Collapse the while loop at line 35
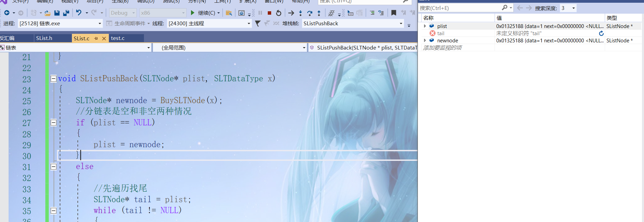This screenshot has height=222, width=644. coord(54,210)
